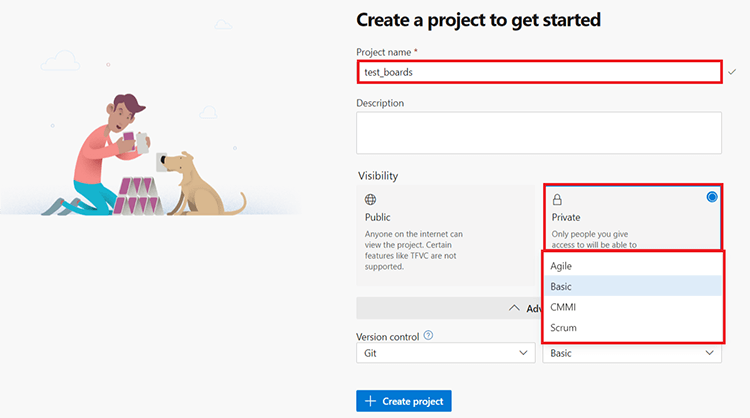Pick Agile from the process list
The height and width of the screenshot is (418, 750).
tap(561, 266)
